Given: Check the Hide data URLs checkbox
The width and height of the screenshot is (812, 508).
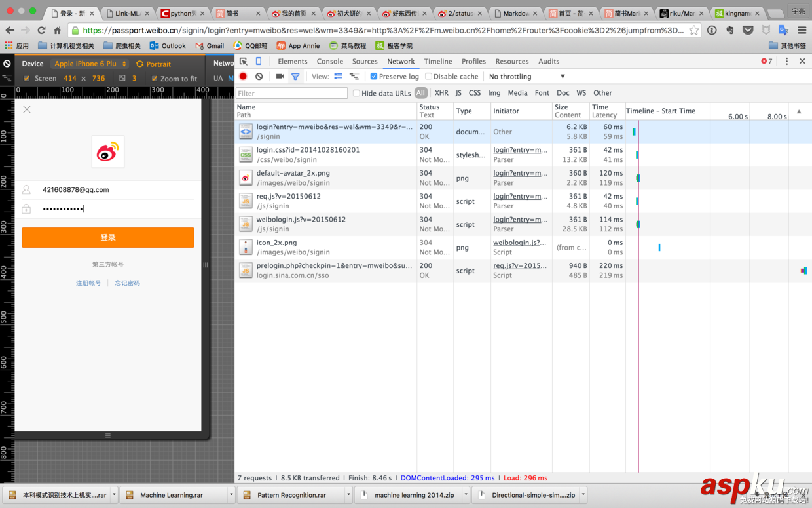Looking at the screenshot, I should point(356,93).
